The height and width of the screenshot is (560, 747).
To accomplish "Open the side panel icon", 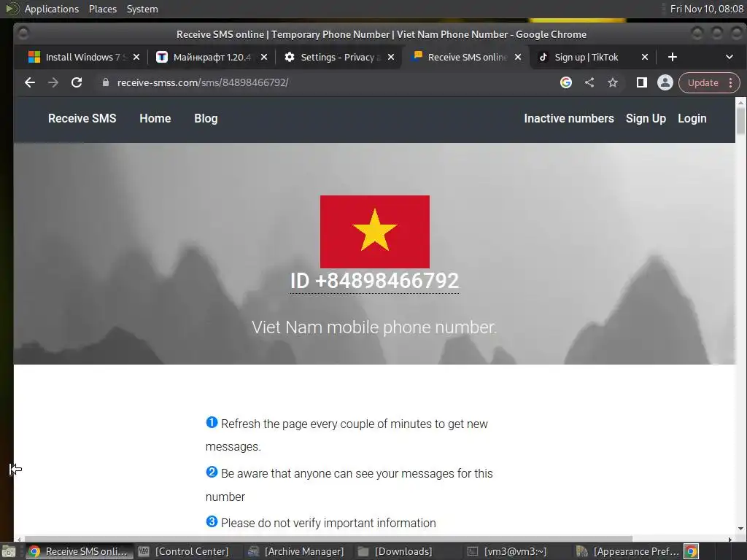I will coord(642,82).
